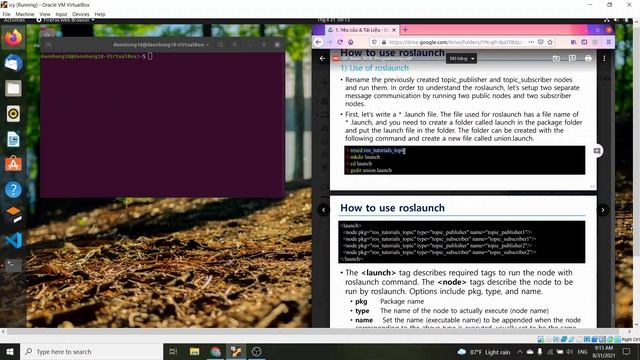Open the Windows Start menu
The height and width of the screenshot is (360, 640).
tap(10, 351)
